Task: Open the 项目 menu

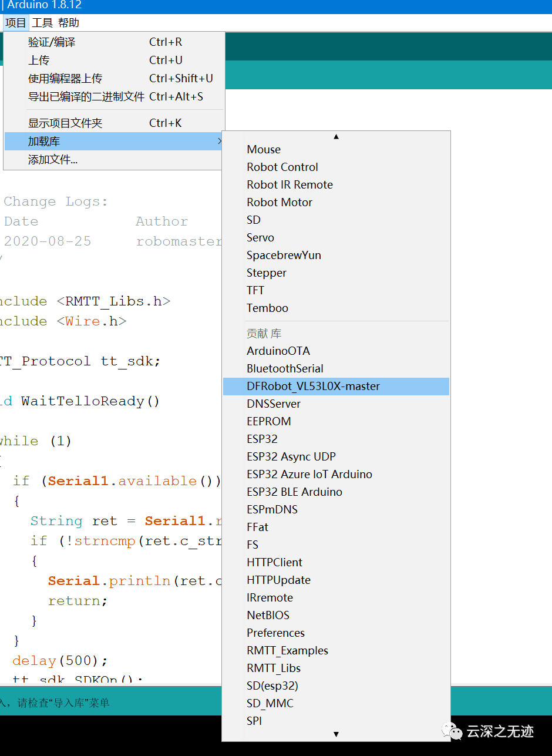Action: 14,22
